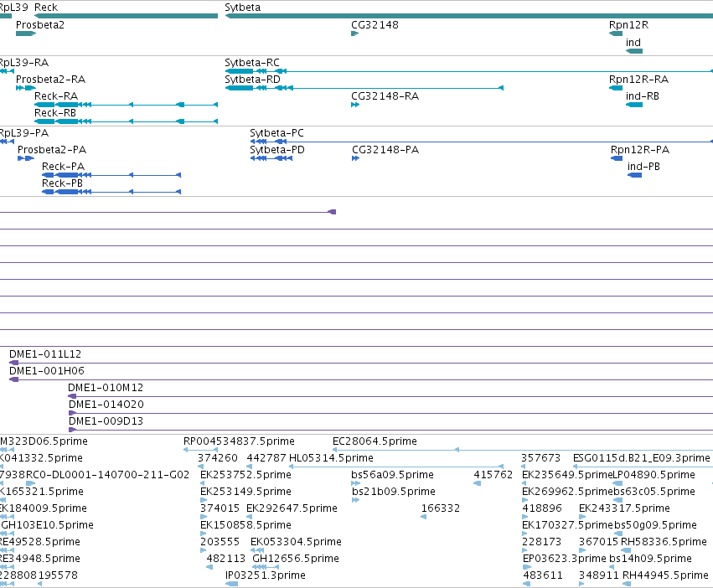Screen dimensions: 713x588
Task: Select the Reck gene bar
Action: pyautogui.click(x=126, y=16)
